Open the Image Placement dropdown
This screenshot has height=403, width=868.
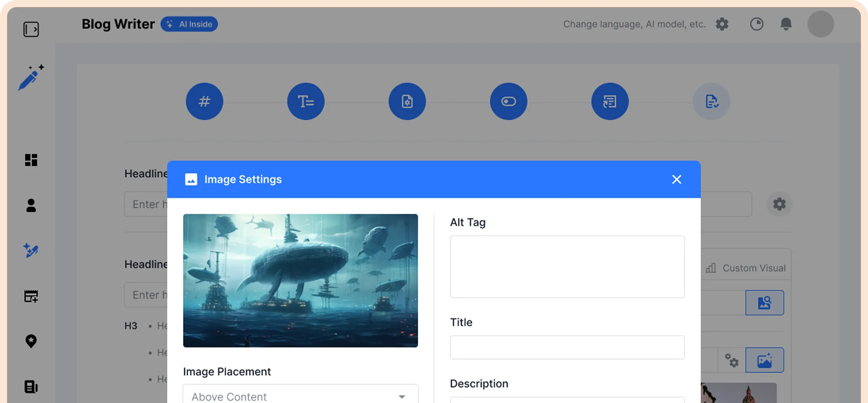tap(300, 396)
